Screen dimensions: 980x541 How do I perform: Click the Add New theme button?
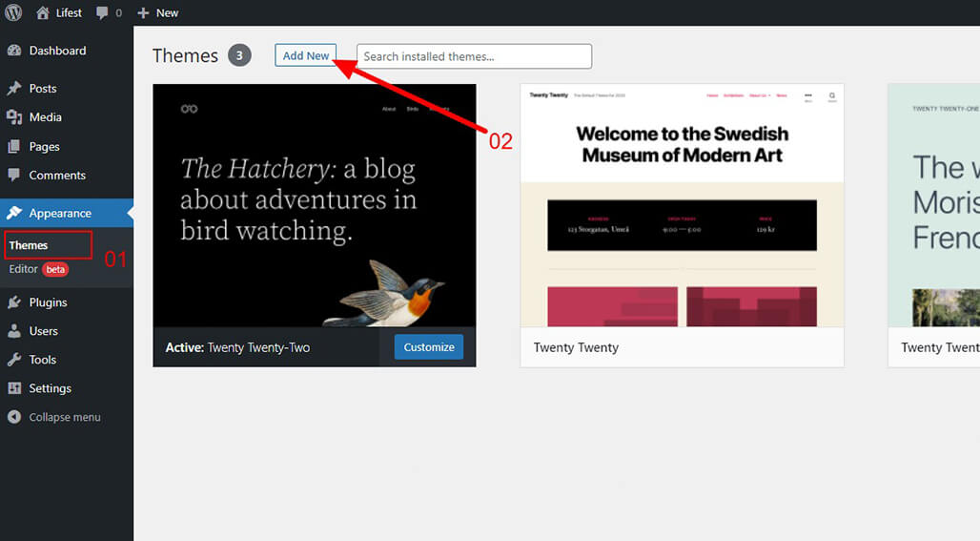[306, 55]
